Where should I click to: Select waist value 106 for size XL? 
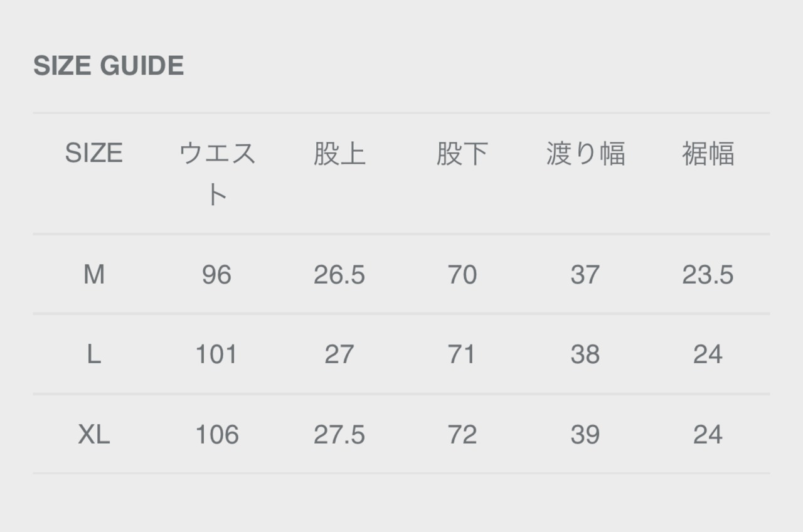(217, 434)
